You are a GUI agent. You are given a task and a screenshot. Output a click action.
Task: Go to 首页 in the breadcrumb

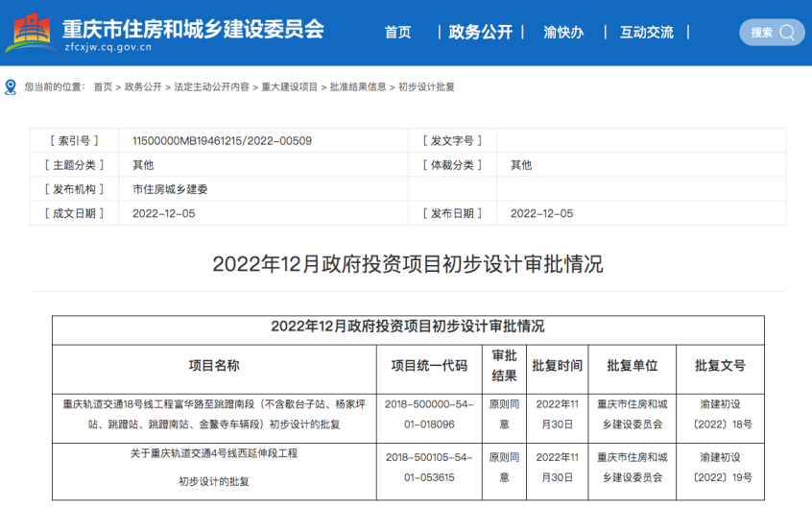coord(103,87)
